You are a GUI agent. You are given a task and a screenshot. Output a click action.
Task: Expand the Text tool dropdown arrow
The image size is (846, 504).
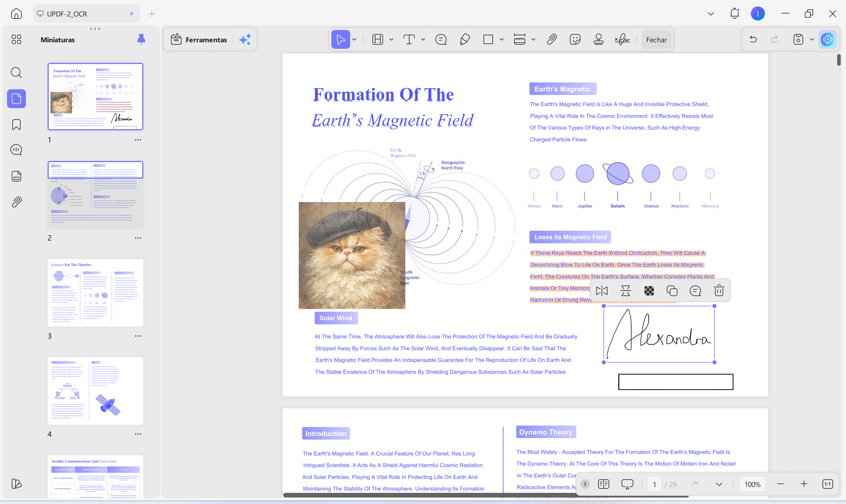coord(423,40)
